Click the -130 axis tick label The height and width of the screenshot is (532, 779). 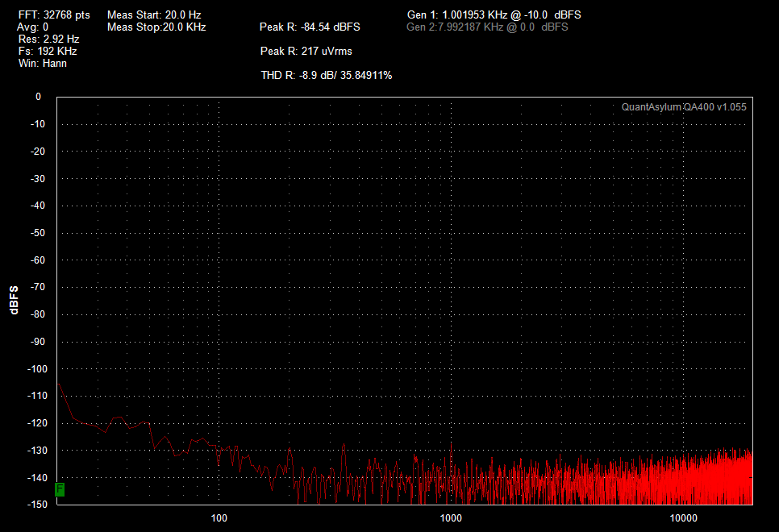click(x=37, y=450)
